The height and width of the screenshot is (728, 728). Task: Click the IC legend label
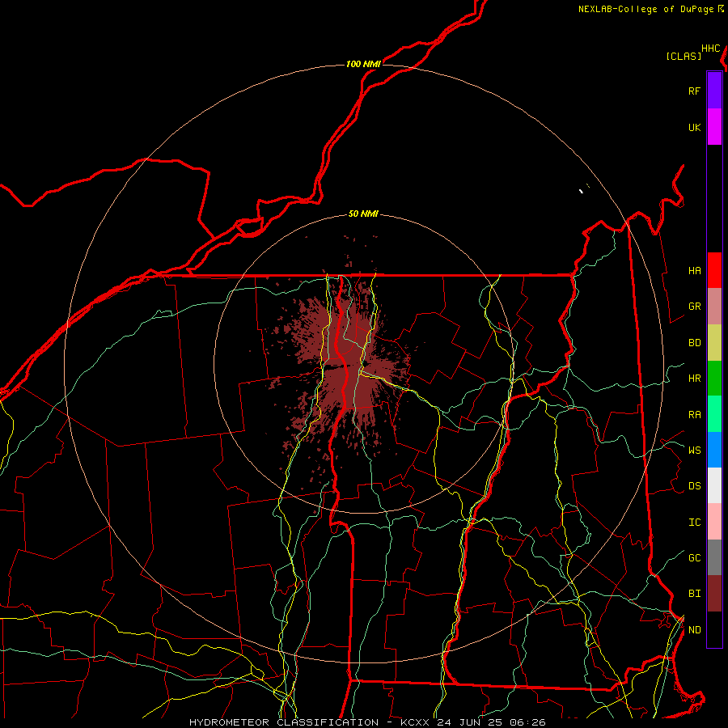click(x=694, y=523)
